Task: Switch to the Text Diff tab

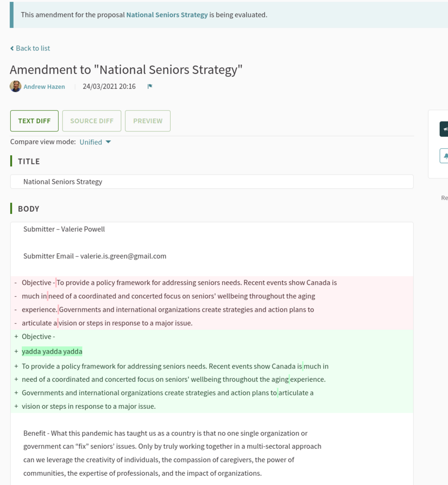Action: click(34, 121)
